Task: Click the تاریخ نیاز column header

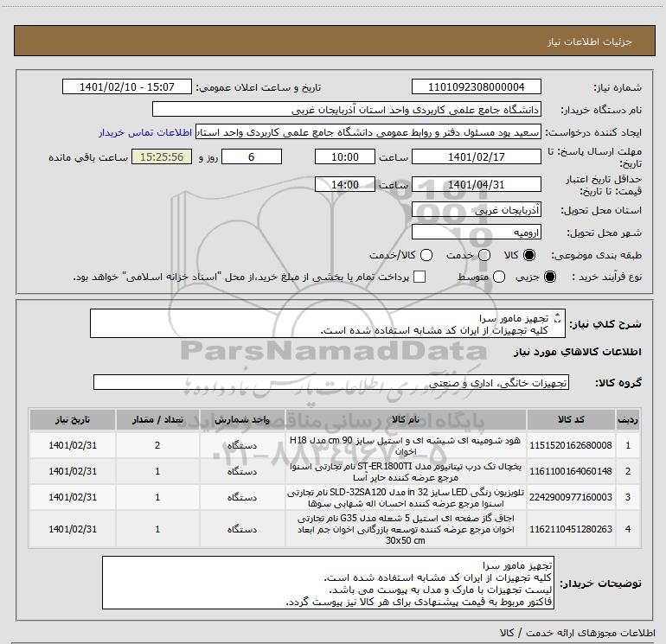Action: (73, 420)
